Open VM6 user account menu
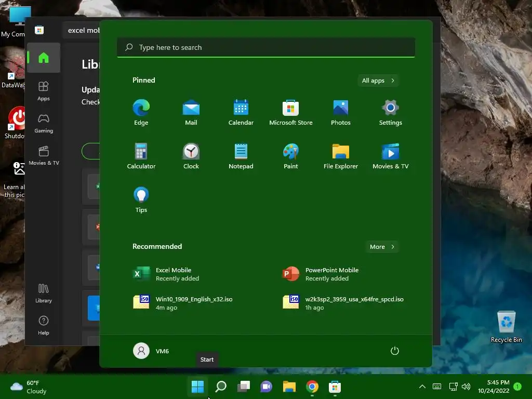 151,351
